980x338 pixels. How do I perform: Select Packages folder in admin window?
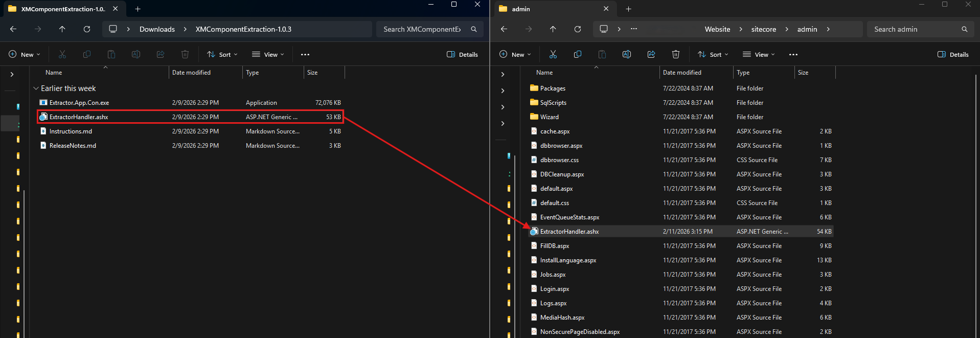click(681, 88)
